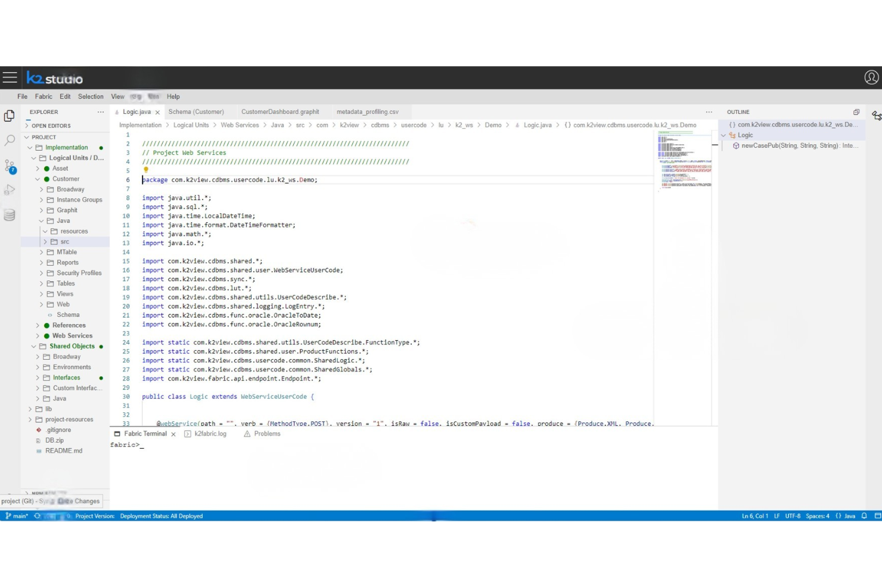The image size is (882, 588).
Task: Open the README.md file
Action: coord(64,451)
